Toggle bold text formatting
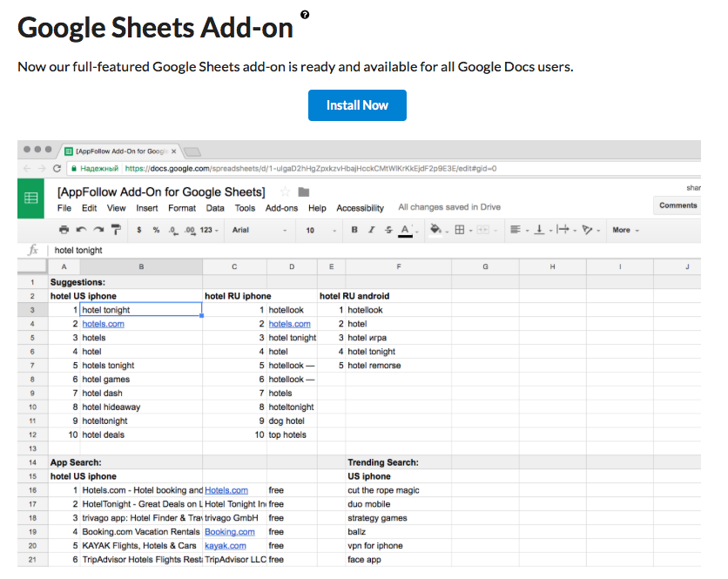This screenshot has height=579, width=728. pos(354,230)
